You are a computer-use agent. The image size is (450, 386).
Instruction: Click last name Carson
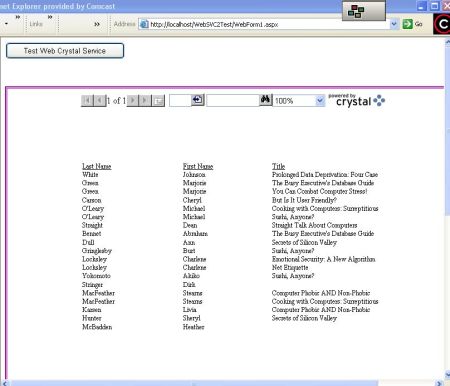coord(92,200)
